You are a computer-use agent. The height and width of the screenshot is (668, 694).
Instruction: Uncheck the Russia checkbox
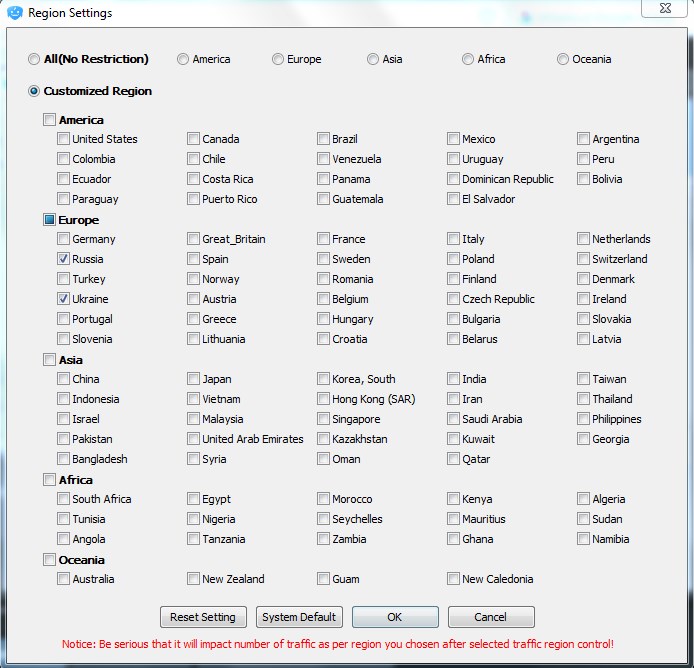(64, 259)
